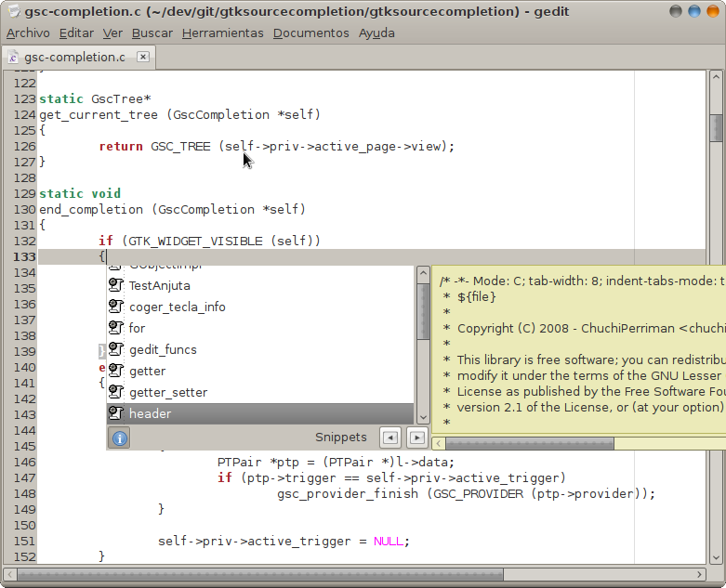This screenshot has height=588, width=726.
Task: Open the Herramientas menu
Action: [x=222, y=33]
